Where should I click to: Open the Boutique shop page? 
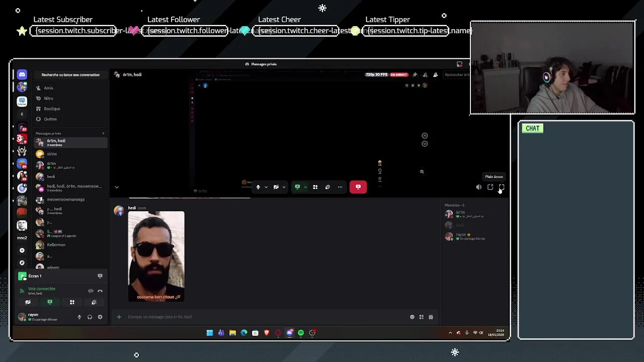tap(70, 109)
